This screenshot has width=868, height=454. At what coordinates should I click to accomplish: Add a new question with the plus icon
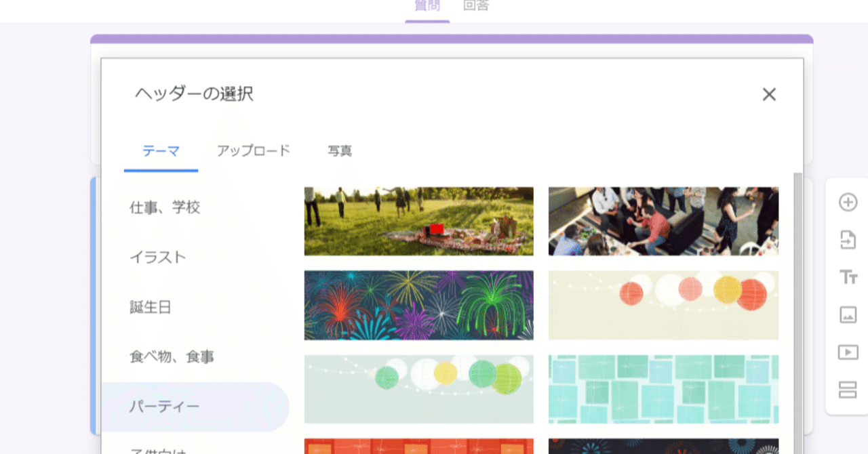(847, 201)
